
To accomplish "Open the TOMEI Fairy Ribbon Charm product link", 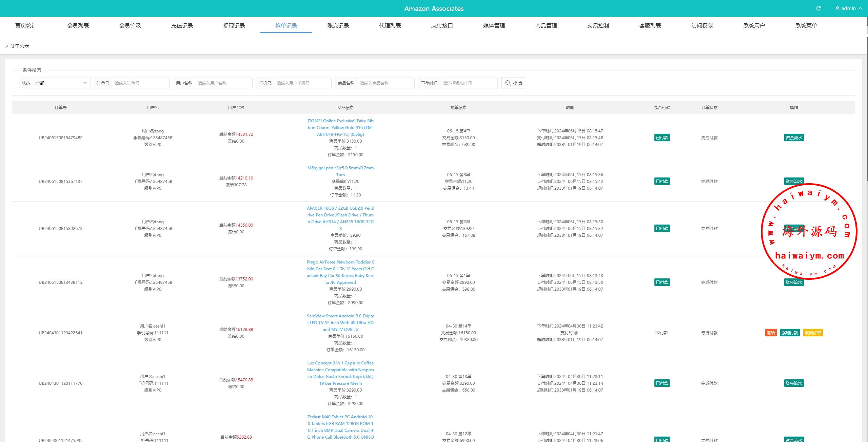I will click(340, 127).
